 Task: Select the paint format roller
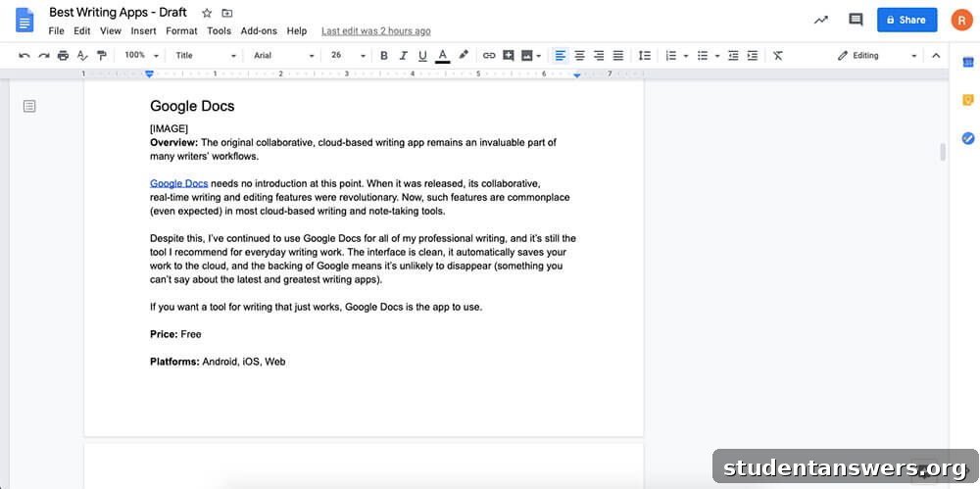pos(102,56)
